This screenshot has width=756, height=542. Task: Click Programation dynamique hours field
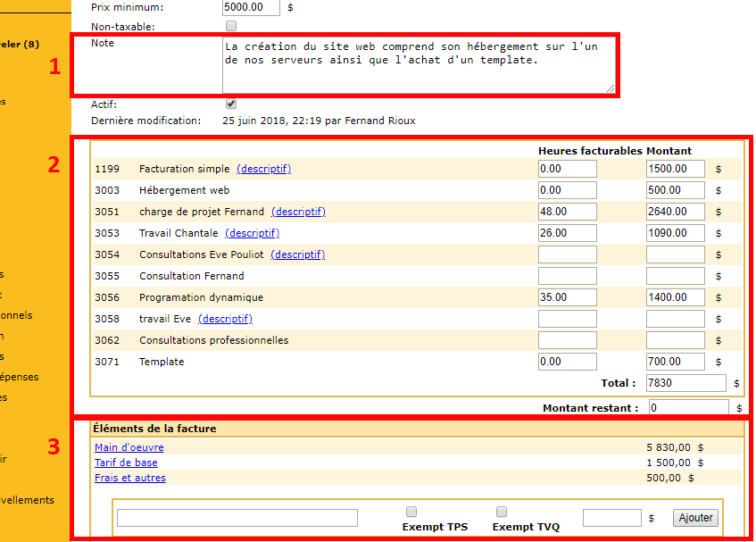point(567,297)
